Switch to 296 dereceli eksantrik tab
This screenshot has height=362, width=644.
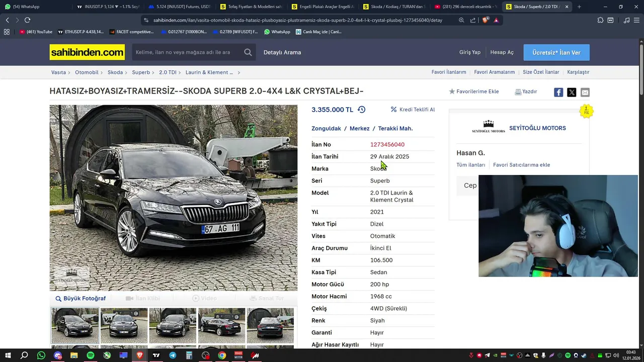(x=465, y=7)
